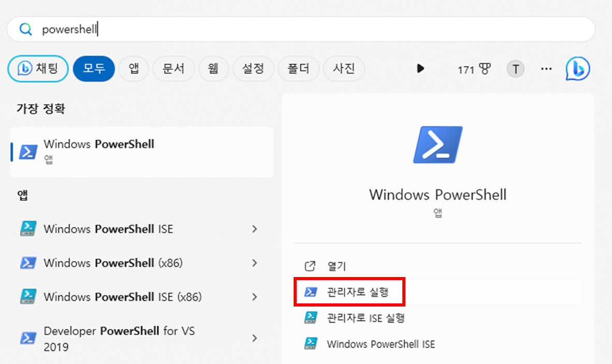Expand the Windows PowerShell (x86) chevron
Viewport: 612px width, 364px height.
pos(254,263)
